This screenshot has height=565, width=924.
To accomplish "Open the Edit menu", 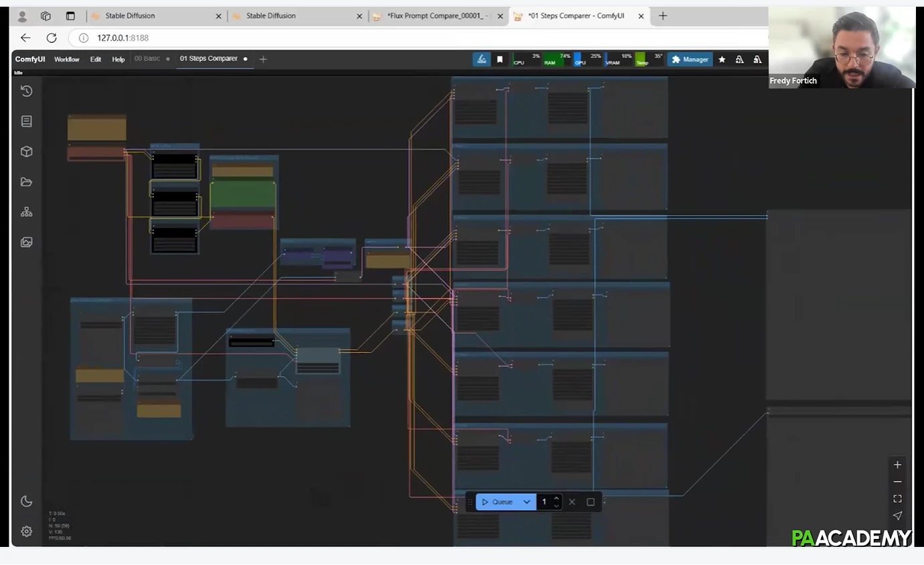I will pos(96,60).
